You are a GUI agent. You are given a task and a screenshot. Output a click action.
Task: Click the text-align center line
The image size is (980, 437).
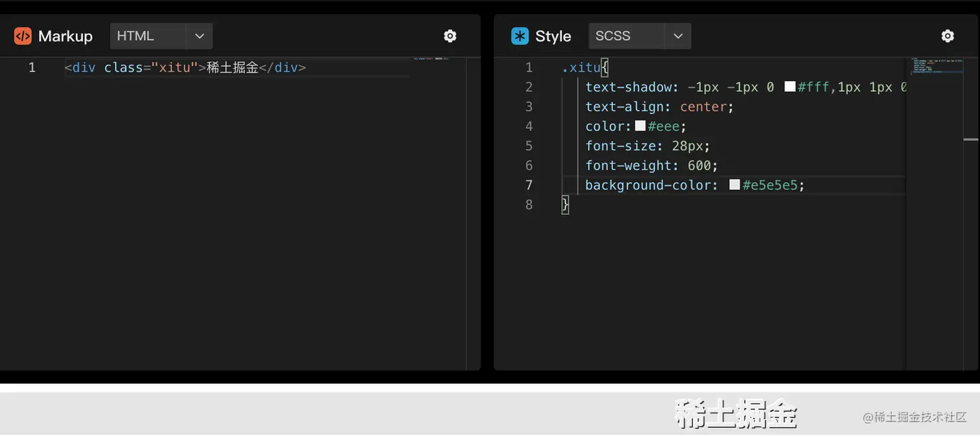click(x=659, y=107)
